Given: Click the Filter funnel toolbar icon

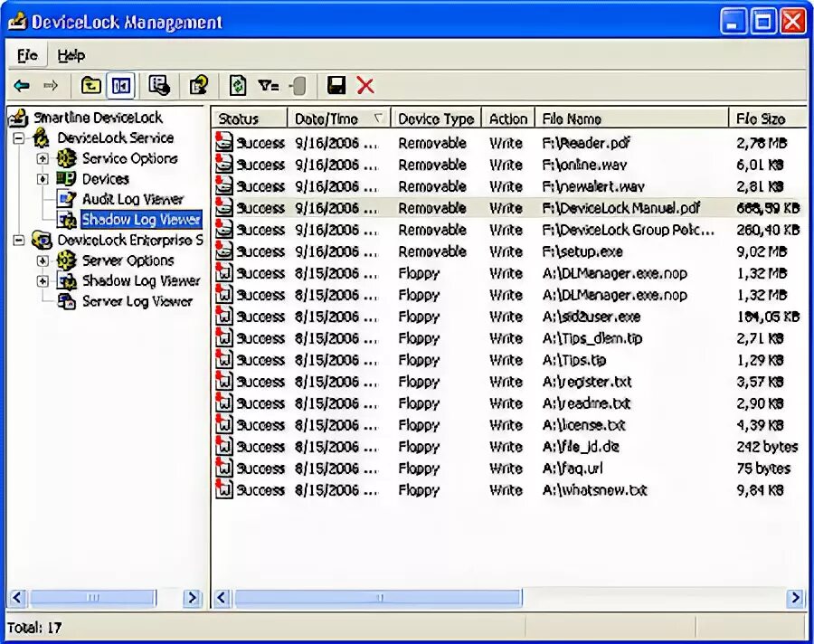Looking at the screenshot, I should (268, 85).
